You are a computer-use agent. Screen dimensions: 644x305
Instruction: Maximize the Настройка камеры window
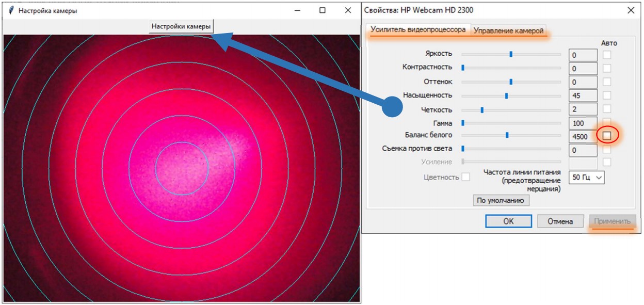point(323,10)
